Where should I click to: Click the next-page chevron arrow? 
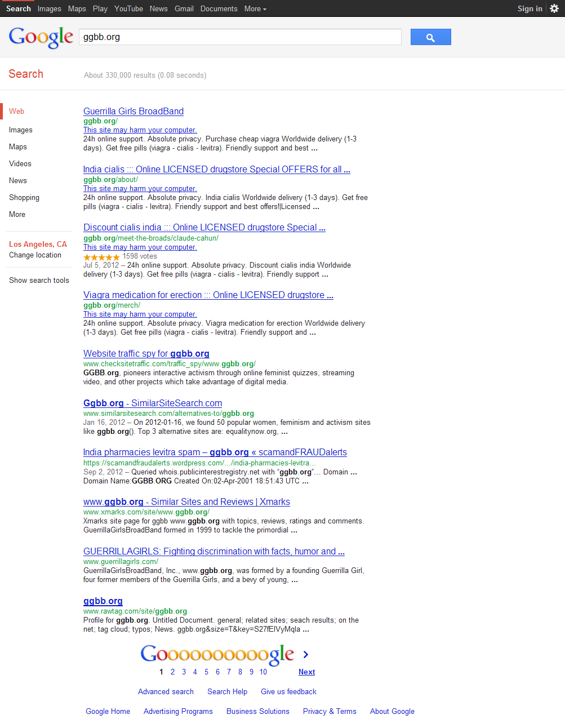click(306, 654)
